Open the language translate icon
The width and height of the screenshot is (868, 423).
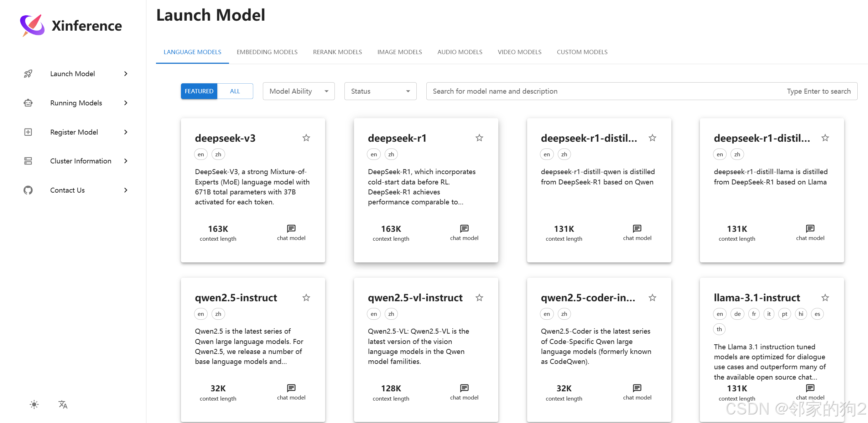click(x=63, y=404)
